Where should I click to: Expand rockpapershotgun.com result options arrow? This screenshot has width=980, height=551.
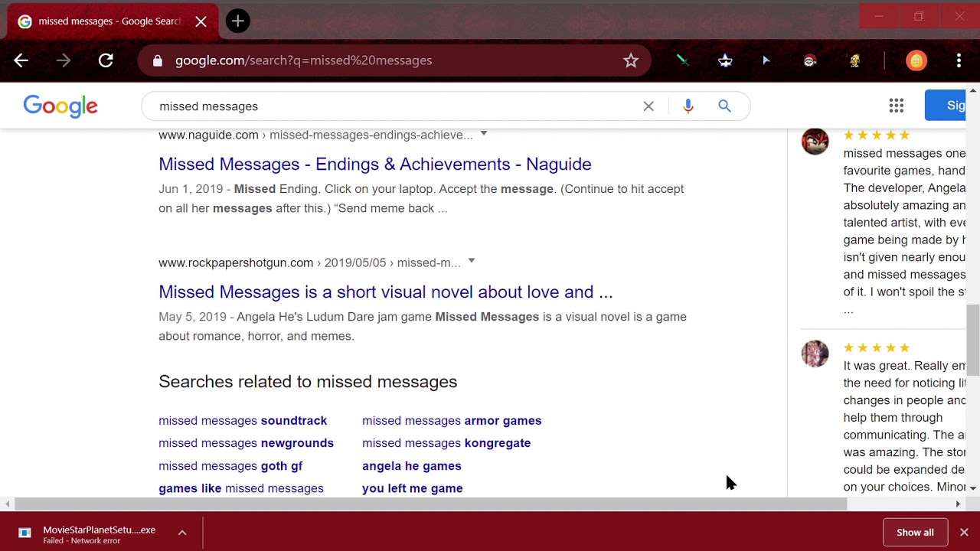click(472, 261)
